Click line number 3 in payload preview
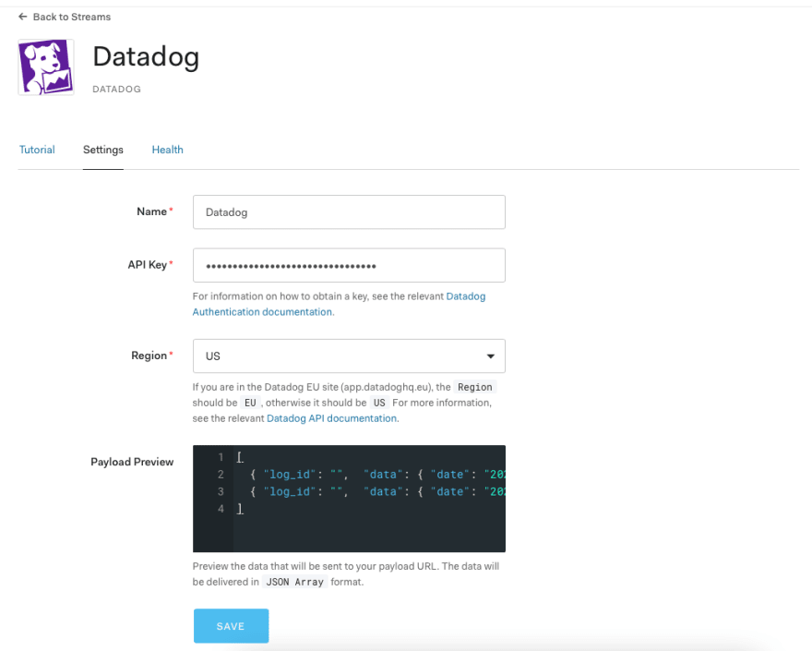Image resolution: width=812 pixels, height=651 pixels. tap(221, 491)
